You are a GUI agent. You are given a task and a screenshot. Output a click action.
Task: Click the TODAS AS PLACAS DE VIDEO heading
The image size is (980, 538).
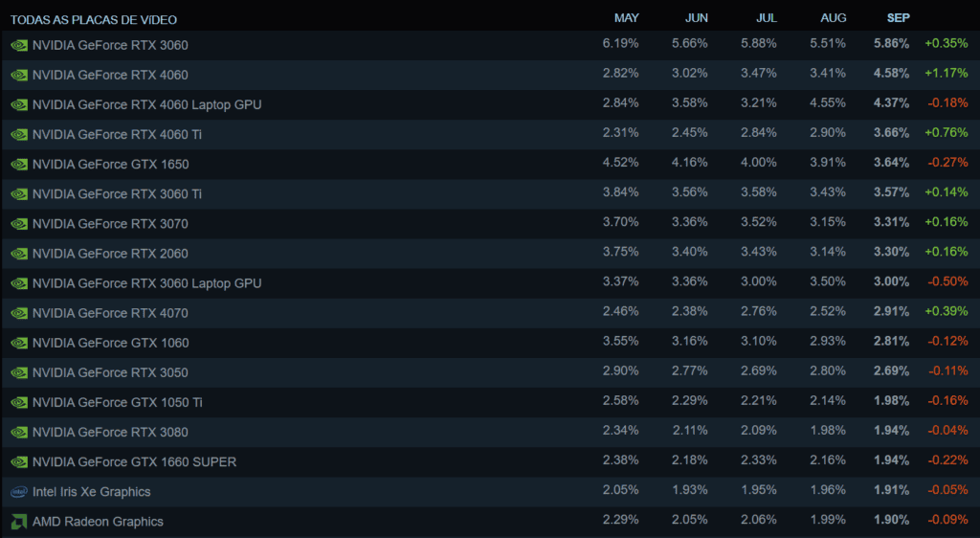[x=94, y=20]
